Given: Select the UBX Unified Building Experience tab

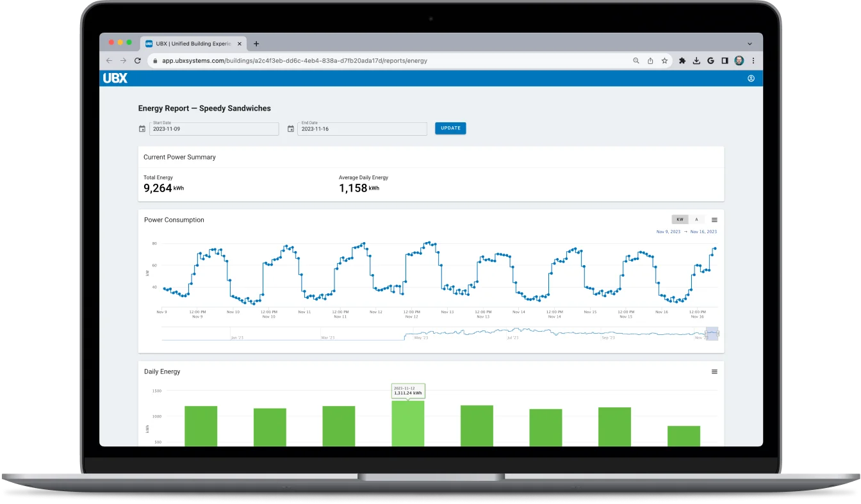Looking at the screenshot, I should (x=193, y=44).
